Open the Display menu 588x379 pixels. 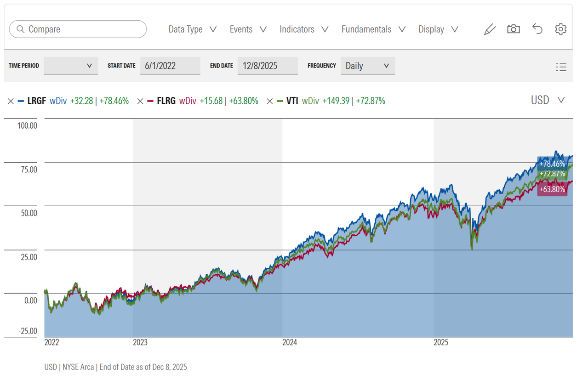coord(438,29)
